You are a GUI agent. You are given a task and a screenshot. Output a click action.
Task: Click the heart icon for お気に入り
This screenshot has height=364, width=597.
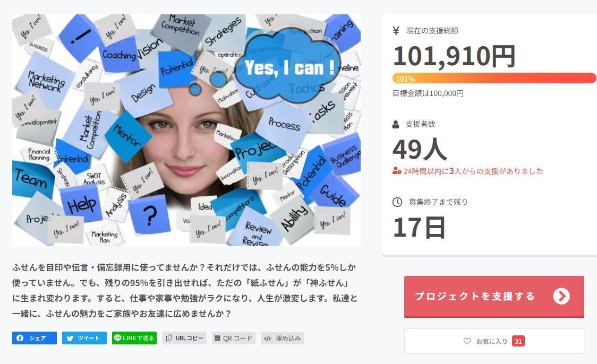467,341
